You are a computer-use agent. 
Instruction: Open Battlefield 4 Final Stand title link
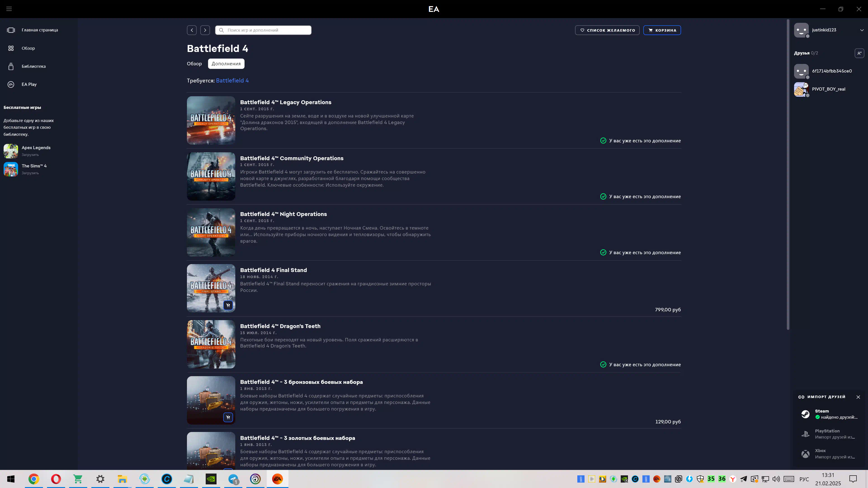coord(274,270)
